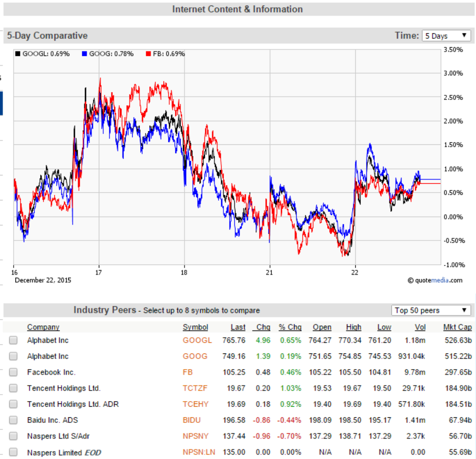The height and width of the screenshot is (459, 476).
Task: Tick the checkbox for Alphabet Inc GOOGL
Action: (x=13, y=340)
